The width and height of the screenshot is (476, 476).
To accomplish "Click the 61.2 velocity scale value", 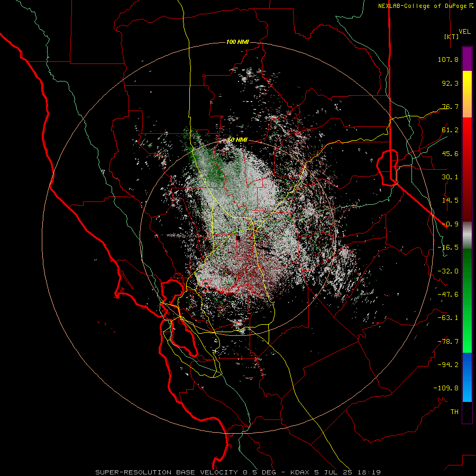I will (x=450, y=130).
